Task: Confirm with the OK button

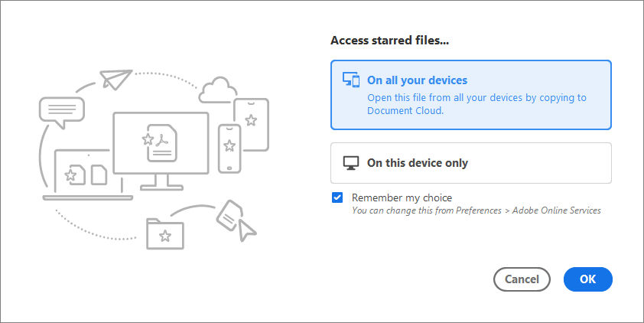Action: pyautogui.click(x=587, y=279)
